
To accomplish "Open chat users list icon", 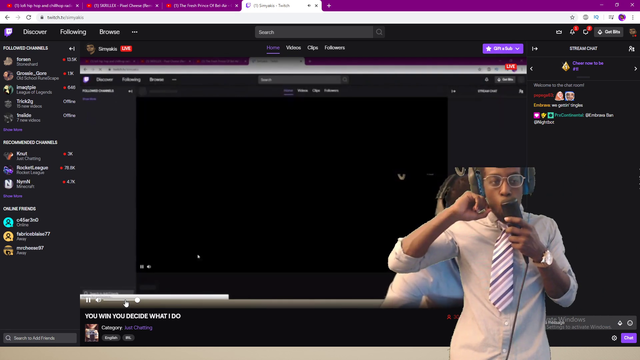I will point(631,49).
